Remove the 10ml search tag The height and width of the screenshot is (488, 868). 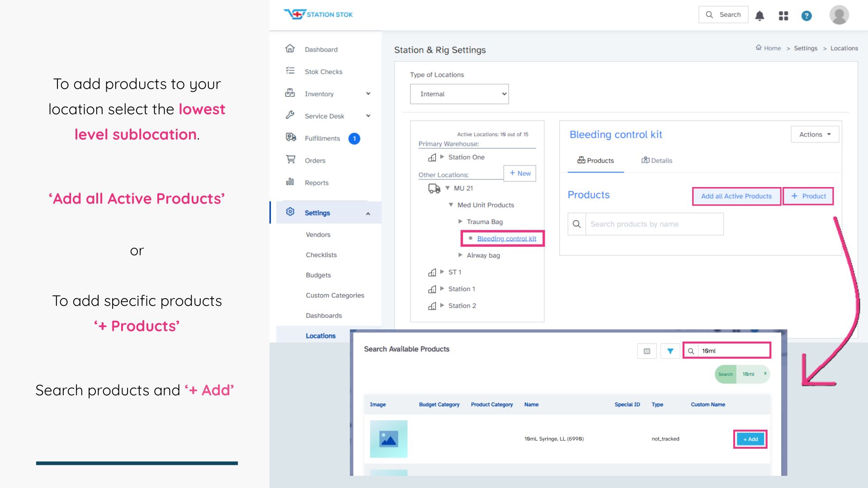(x=765, y=374)
